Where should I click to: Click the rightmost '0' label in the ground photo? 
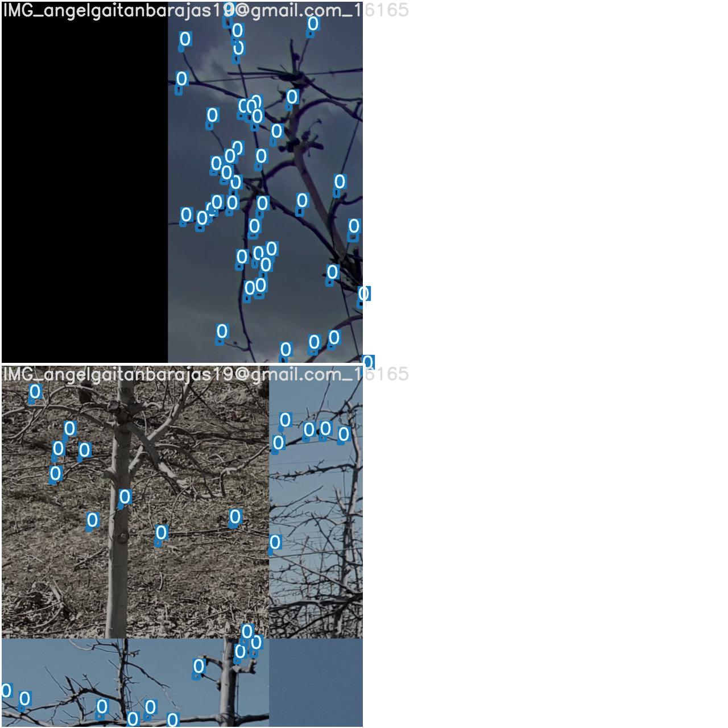(235, 517)
